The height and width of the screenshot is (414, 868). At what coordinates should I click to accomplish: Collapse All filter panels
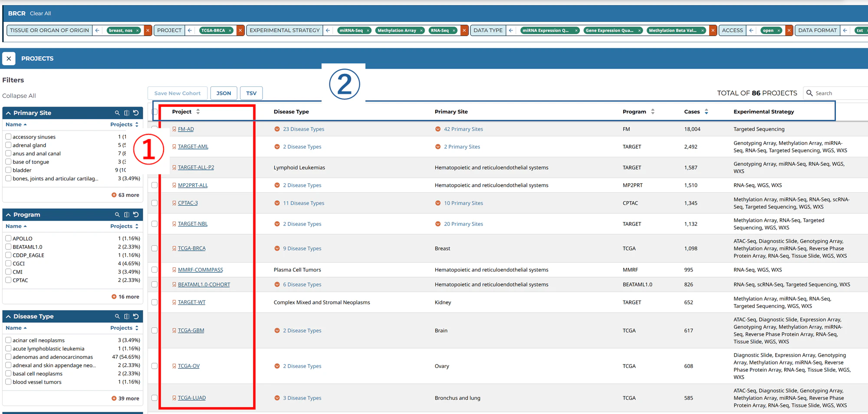point(19,96)
